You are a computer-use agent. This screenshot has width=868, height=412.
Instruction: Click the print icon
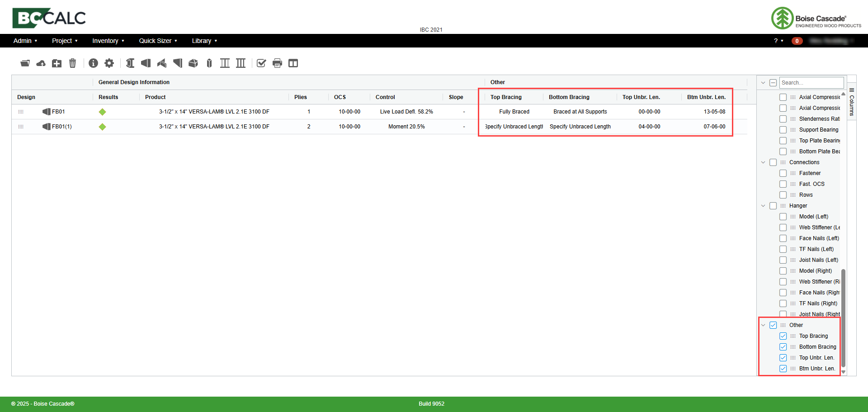[x=278, y=63]
